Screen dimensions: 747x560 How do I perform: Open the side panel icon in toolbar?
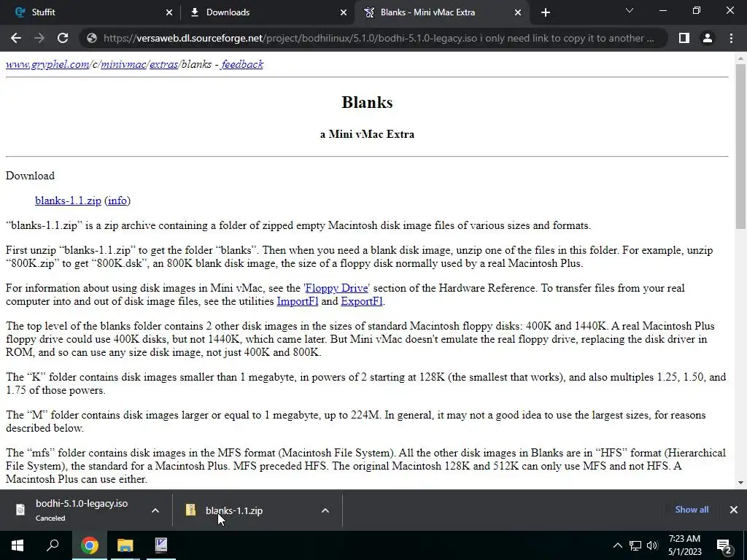684,38
